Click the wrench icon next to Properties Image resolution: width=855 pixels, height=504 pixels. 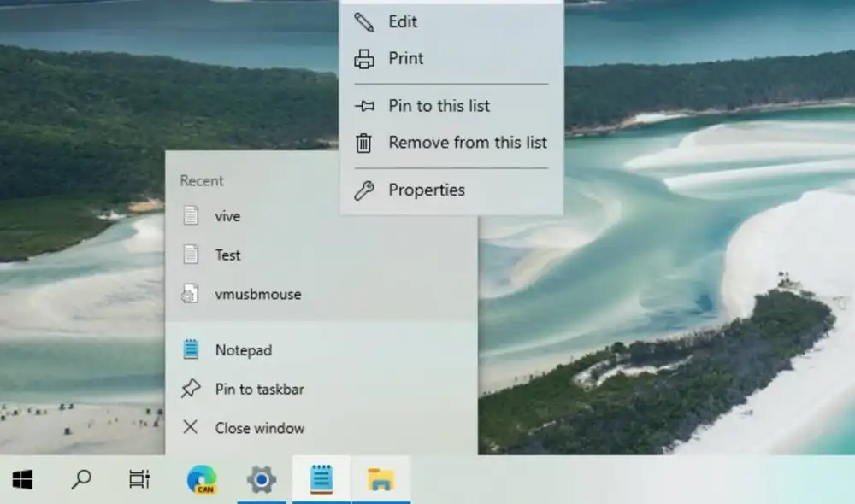coord(363,190)
